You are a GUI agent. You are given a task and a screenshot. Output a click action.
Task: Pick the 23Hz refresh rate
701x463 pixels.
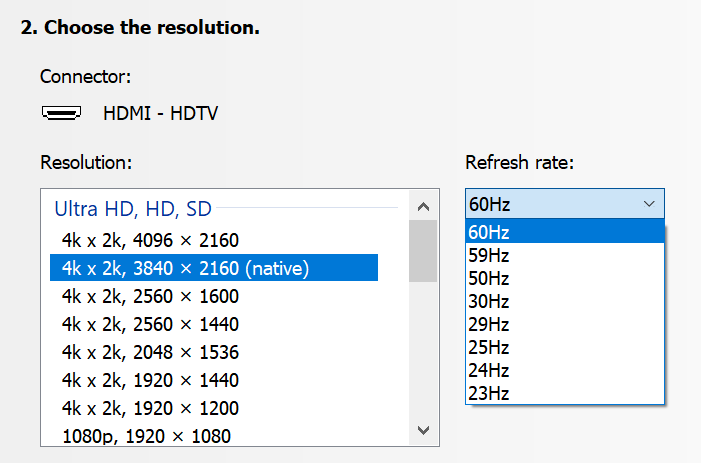point(564,393)
